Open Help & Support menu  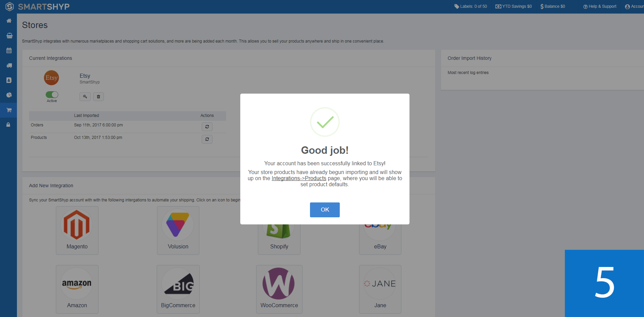[x=600, y=6]
